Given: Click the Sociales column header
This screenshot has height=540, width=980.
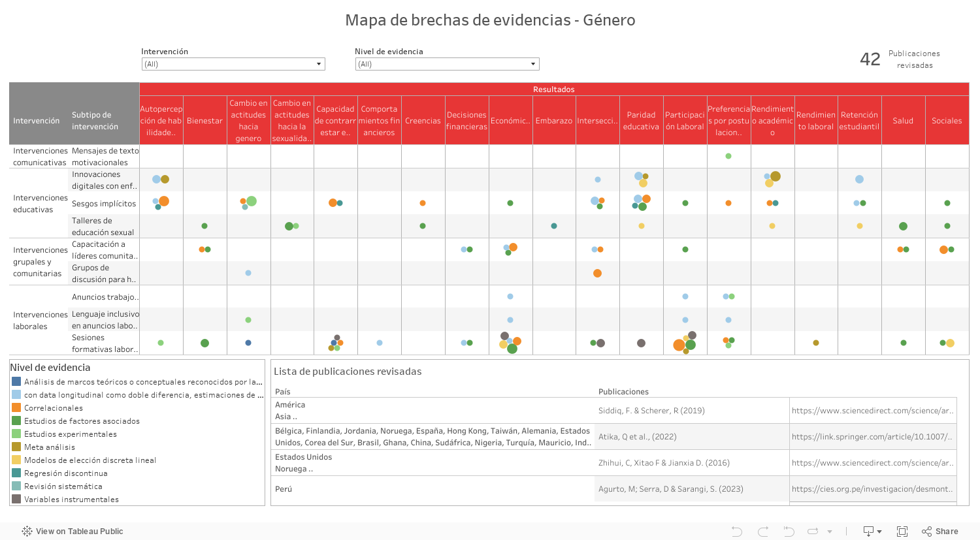Looking at the screenshot, I should point(947,121).
